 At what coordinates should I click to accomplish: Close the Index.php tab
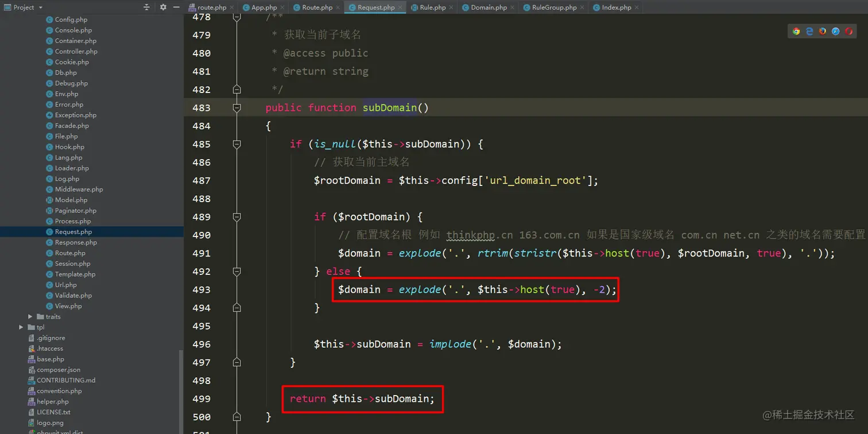coord(637,7)
